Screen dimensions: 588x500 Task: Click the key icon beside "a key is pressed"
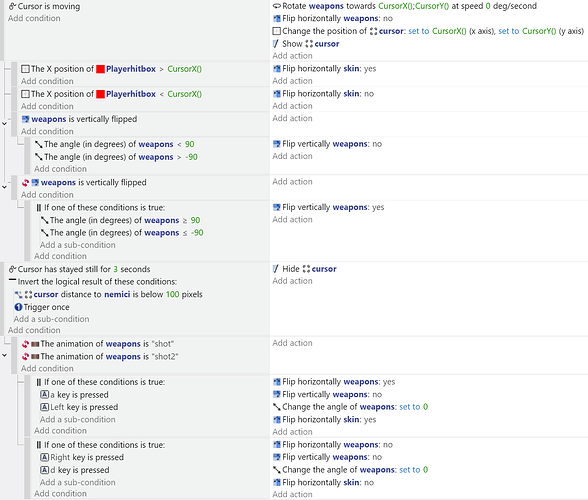pos(45,395)
